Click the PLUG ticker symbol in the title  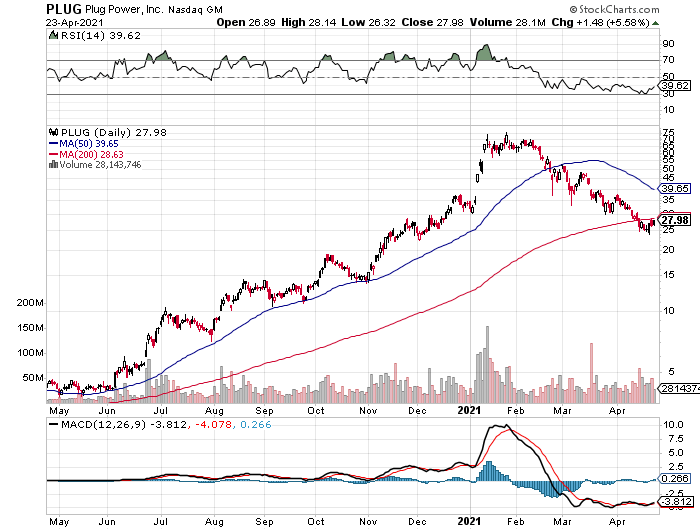click(x=64, y=9)
